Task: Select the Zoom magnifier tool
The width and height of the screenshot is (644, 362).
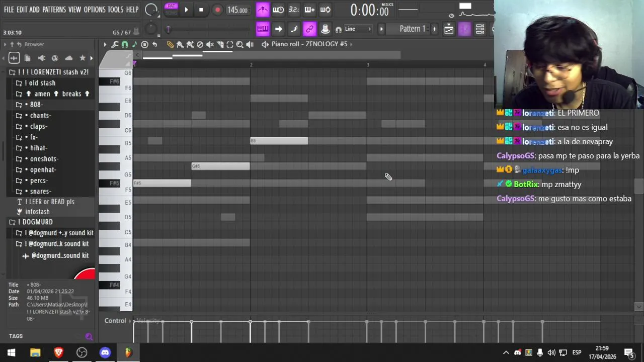Action: click(240, 44)
